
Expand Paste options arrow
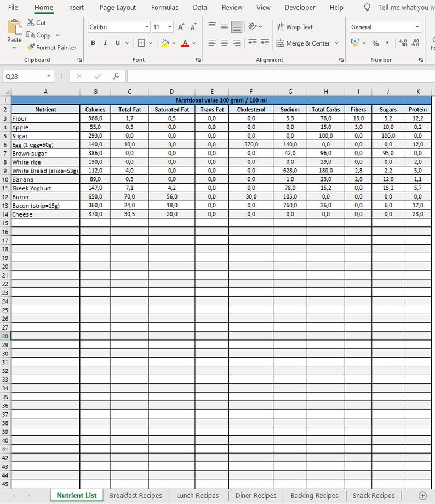click(14, 48)
